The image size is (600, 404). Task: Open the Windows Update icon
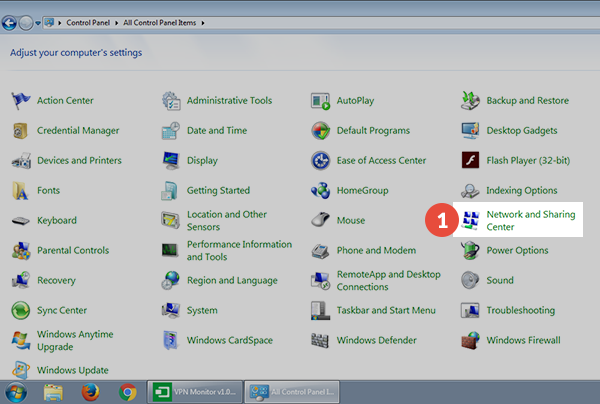tap(21, 370)
